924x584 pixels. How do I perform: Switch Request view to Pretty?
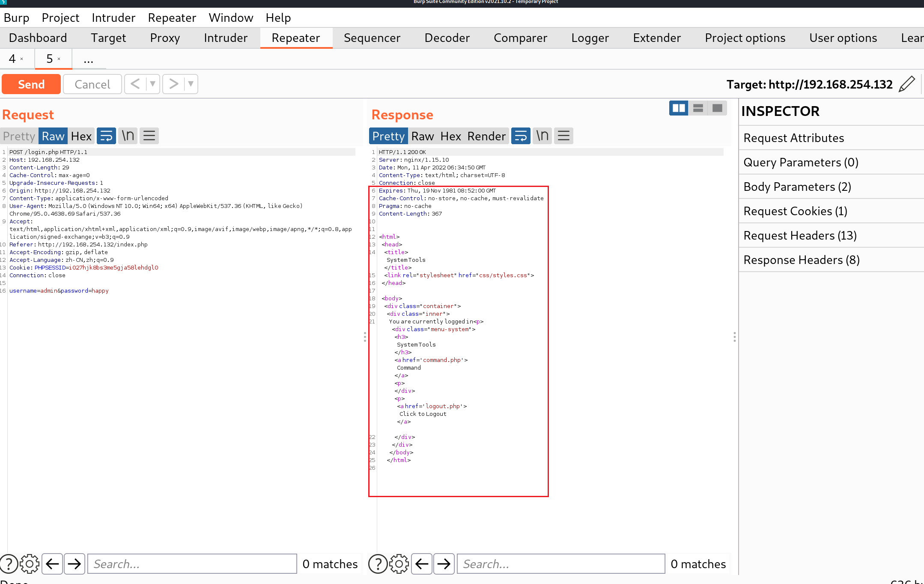[19, 136]
